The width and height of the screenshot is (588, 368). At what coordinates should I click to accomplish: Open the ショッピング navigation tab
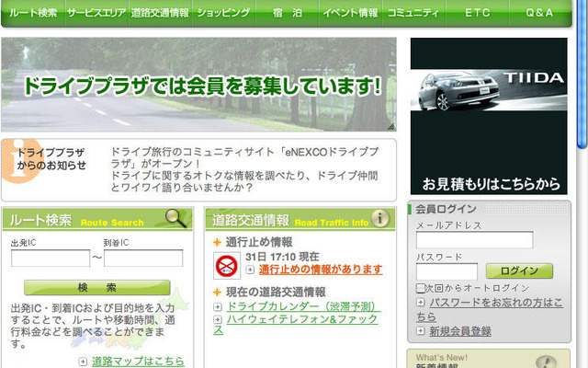coord(223,13)
